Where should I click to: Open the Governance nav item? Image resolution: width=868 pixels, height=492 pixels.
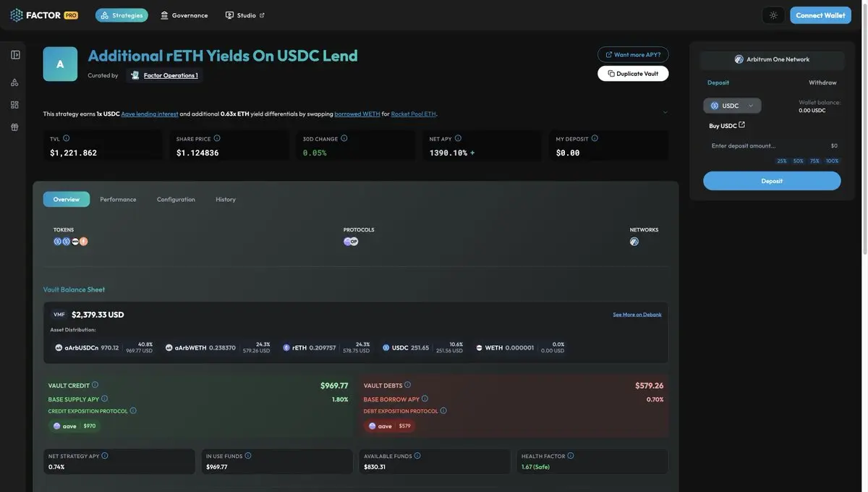[x=184, y=15]
